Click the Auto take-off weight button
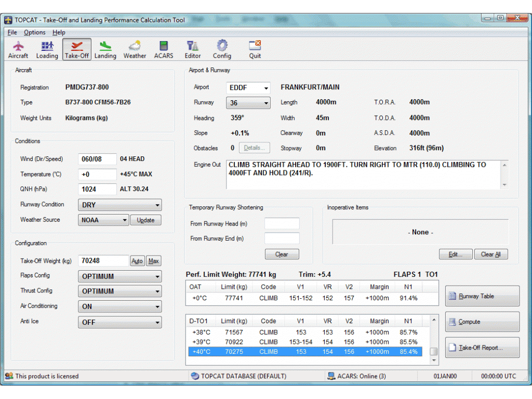The image size is (532, 399). pos(137,261)
